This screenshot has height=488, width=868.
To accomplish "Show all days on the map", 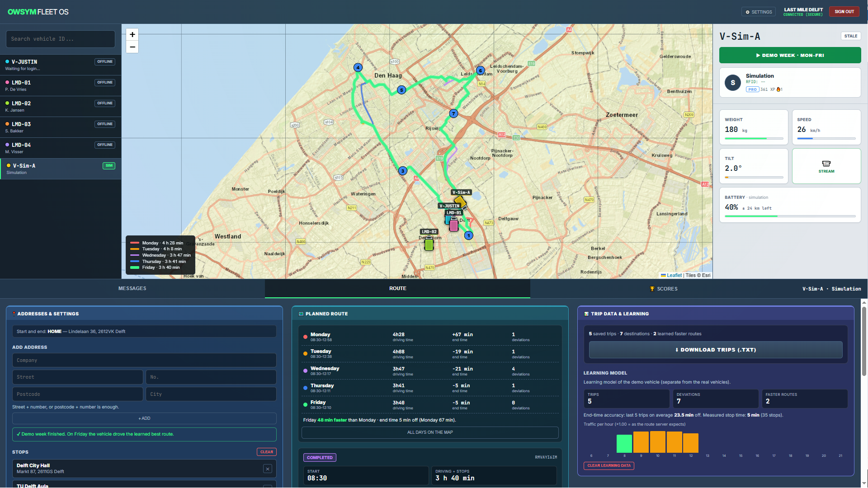I will pyautogui.click(x=430, y=432).
